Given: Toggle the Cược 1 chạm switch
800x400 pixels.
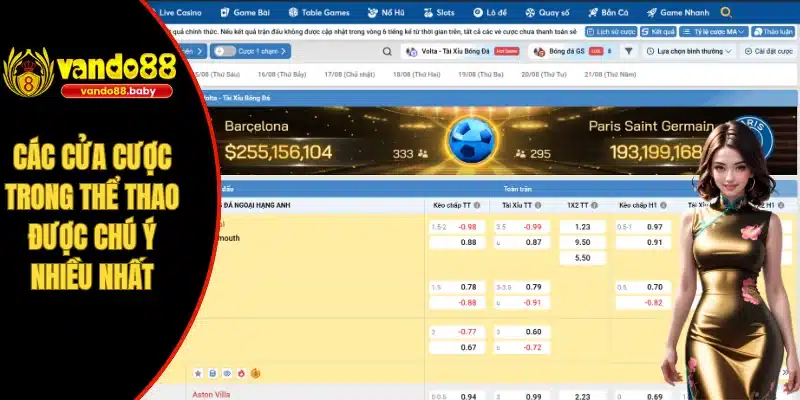Looking at the screenshot, I should (x=225, y=51).
